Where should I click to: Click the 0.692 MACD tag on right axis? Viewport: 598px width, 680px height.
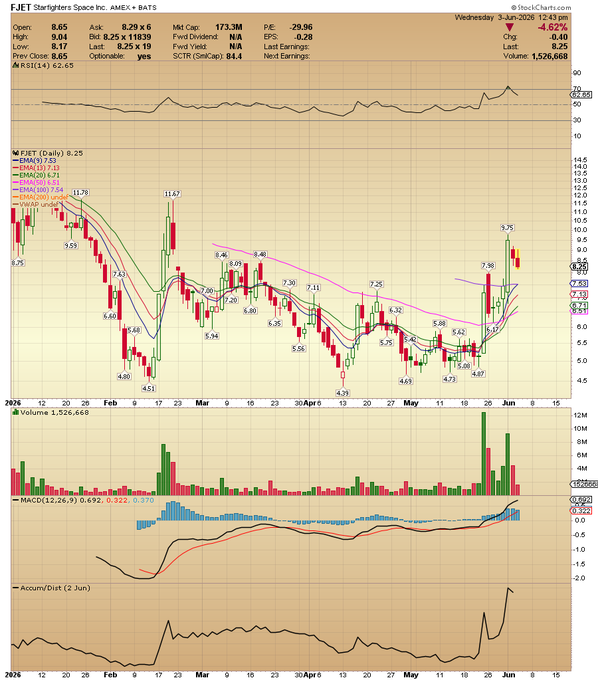pos(582,500)
